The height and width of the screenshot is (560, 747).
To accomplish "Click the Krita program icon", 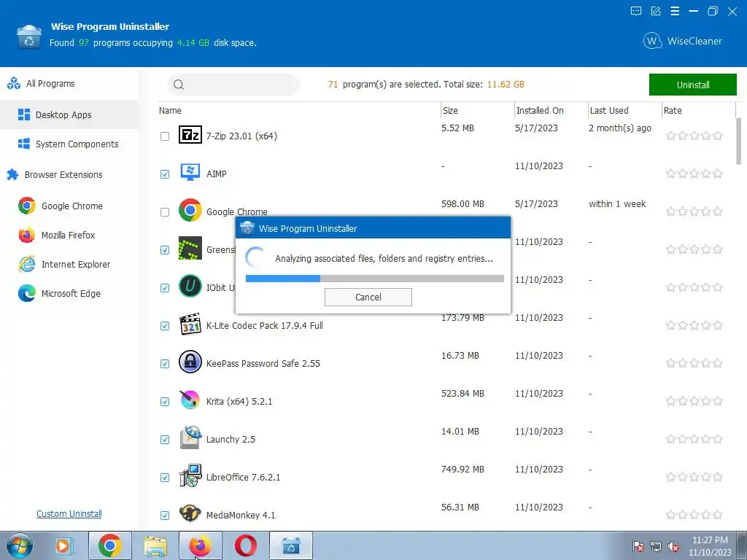I will pos(190,400).
